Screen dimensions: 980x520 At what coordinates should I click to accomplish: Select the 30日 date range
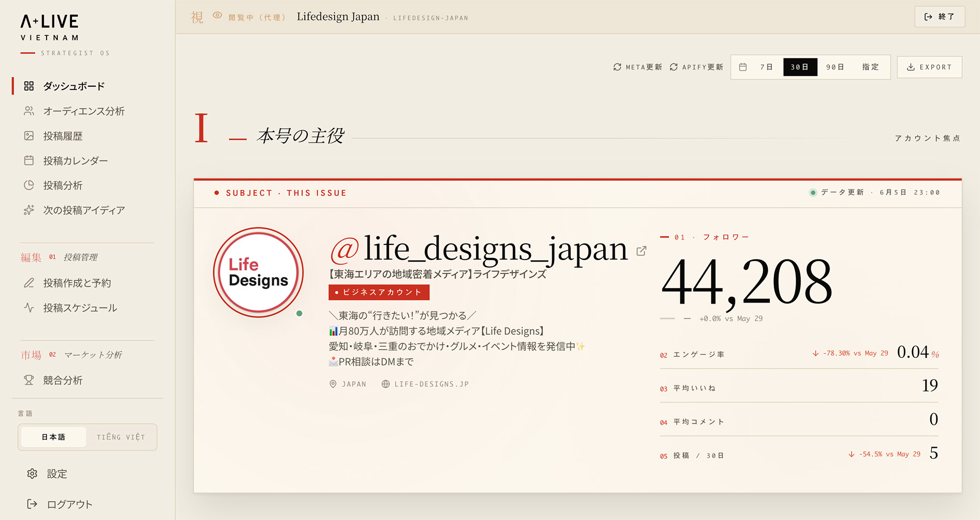(x=800, y=67)
